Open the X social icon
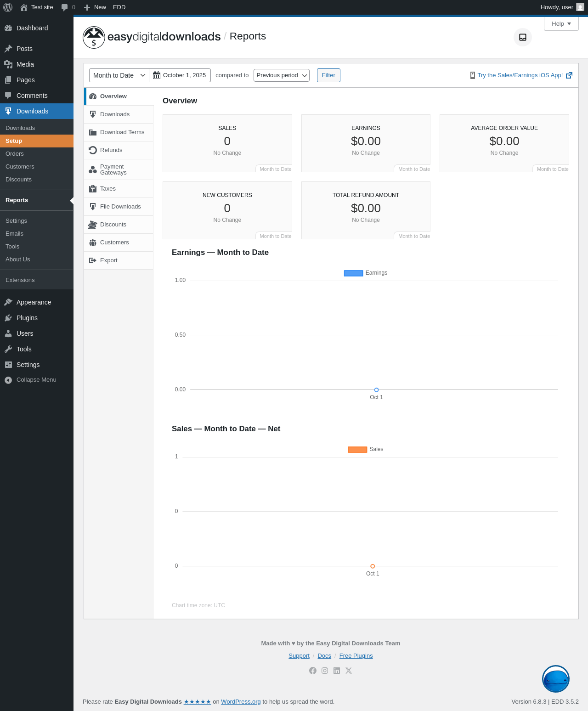 [x=349, y=671]
